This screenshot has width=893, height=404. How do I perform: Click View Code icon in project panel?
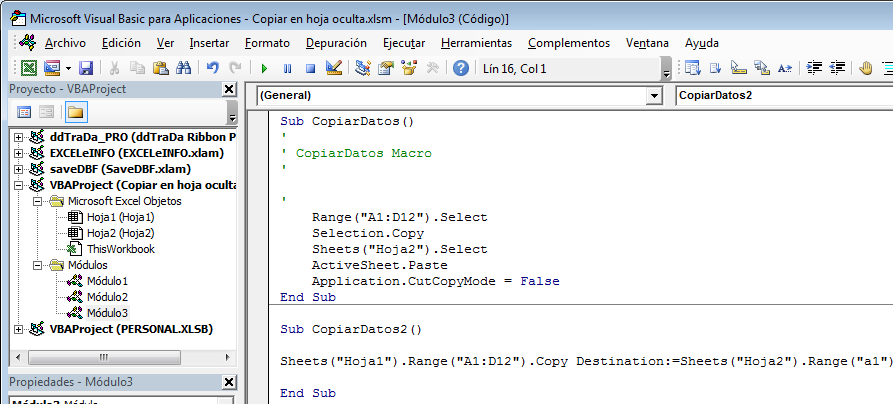click(x=24, y=112)
